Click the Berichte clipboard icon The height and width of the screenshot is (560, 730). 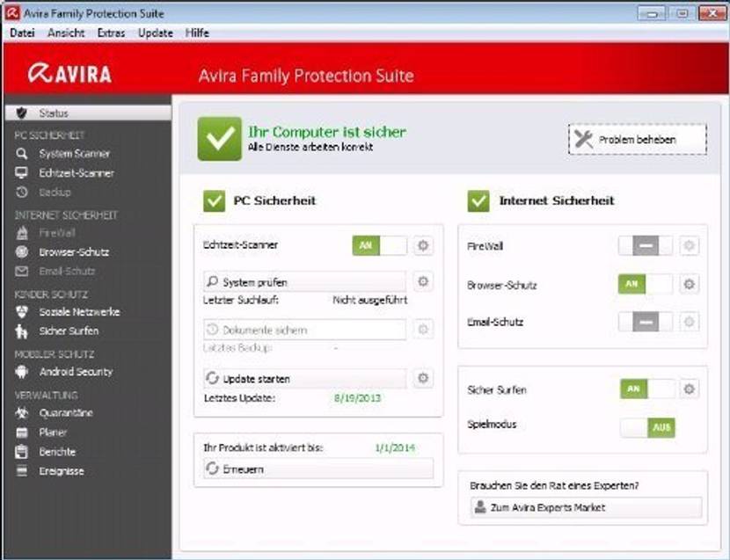(x=21, y=452)
